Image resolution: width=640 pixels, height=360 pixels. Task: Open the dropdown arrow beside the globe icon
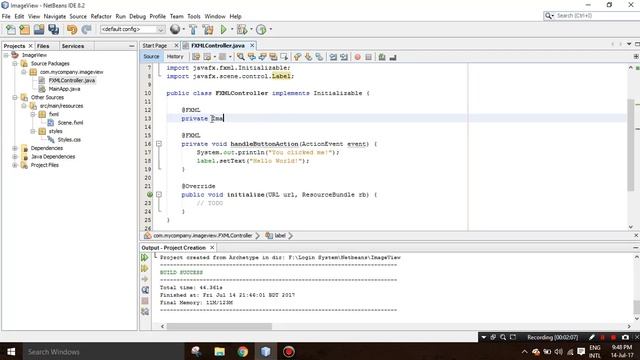click(183, 29)
